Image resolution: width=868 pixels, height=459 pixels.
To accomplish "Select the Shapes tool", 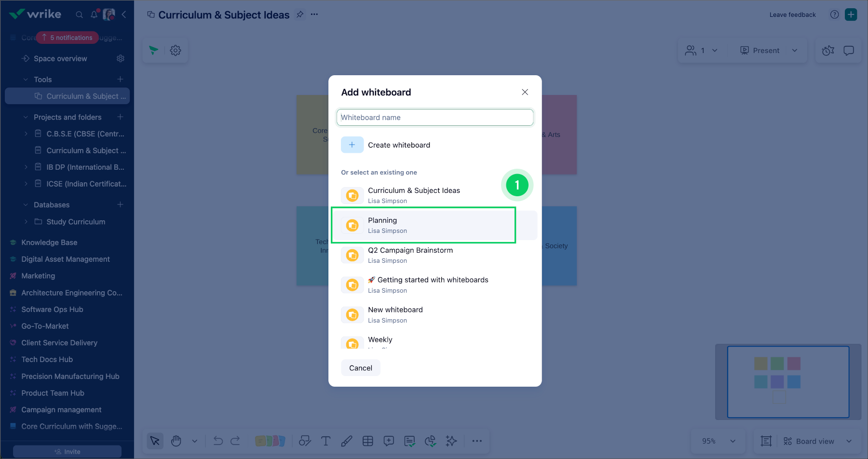I will click(305, 441).
